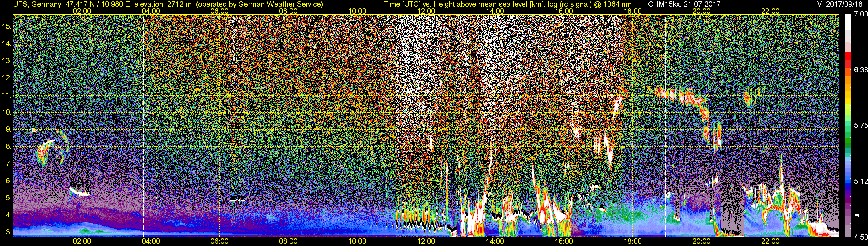
Task: Click the "22:00" label on the bottom time axis
Action: (770, 241)
